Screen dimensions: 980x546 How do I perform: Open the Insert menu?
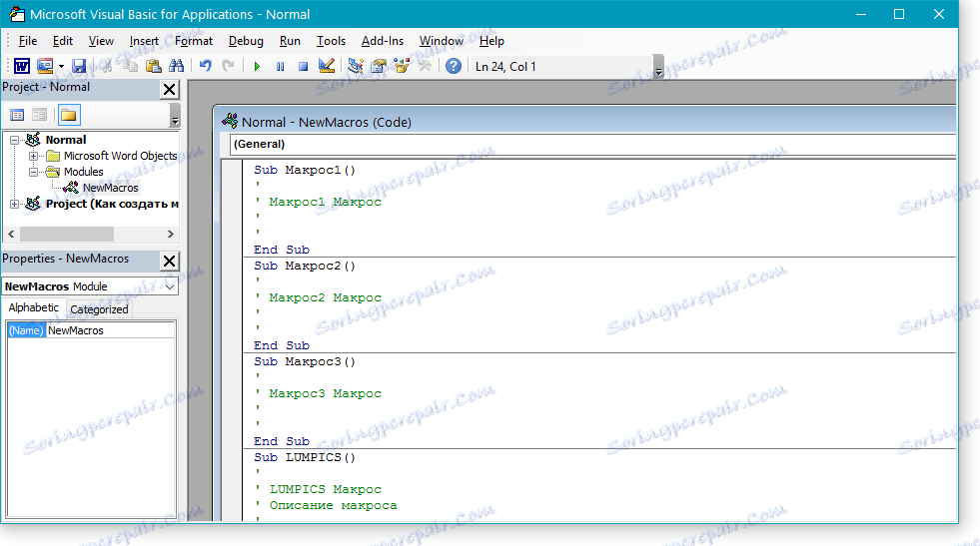pyautogui.click(x=144, y=41)
